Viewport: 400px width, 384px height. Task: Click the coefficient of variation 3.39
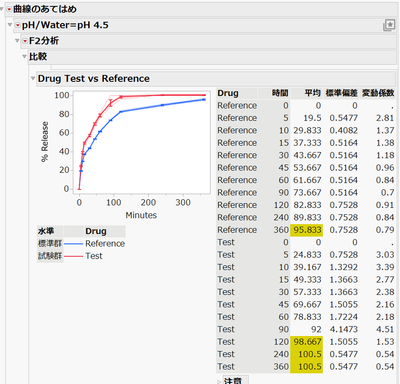coord(385,267)
